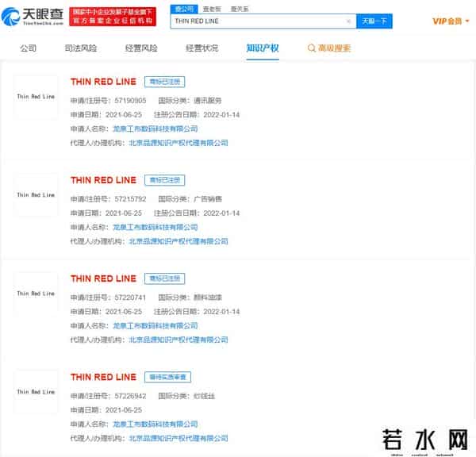The height and width of the screenshot is (457, 476).
Task: Select registration number 57220741 text
Action: click(130, 298)
